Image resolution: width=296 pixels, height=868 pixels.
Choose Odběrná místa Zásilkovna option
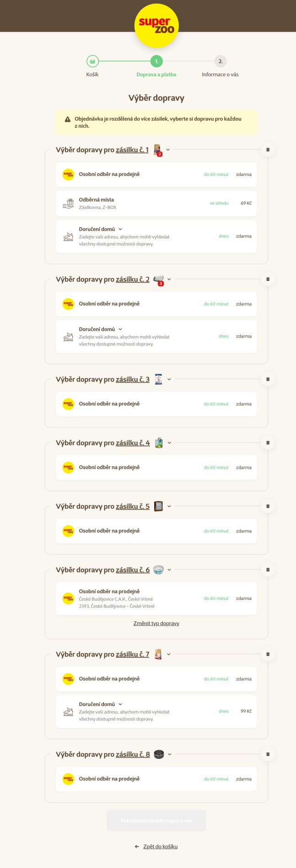pos(156,203)
